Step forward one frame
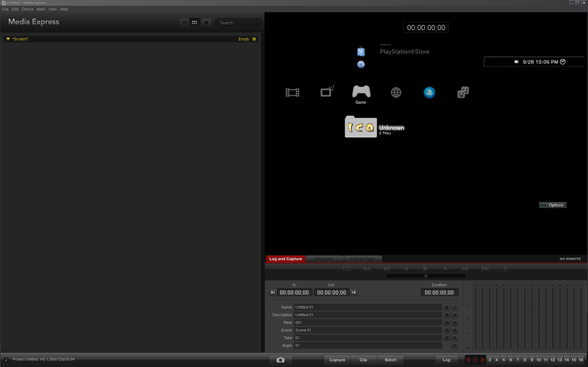Screen dimensions: 588x367 coord(446,269)
